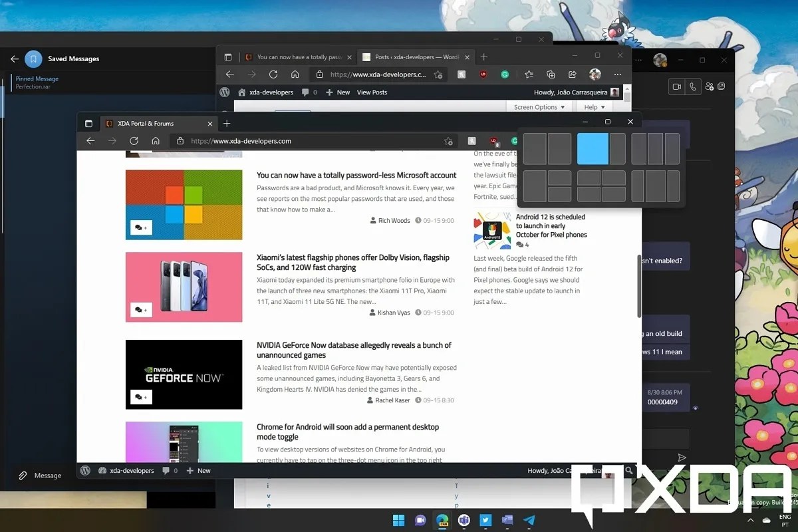This screenshot has height=532, width=798.
Task: Snap to wide center column of bottom-right layout
Action: point(656,186)
